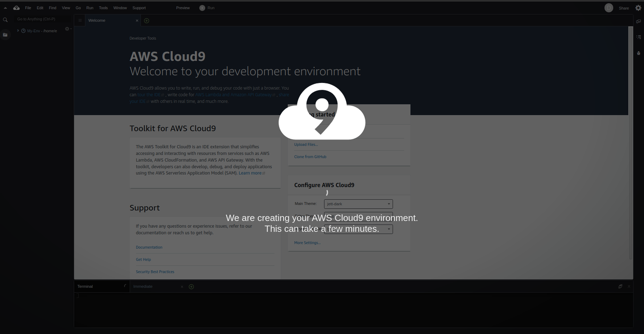The width and height of the screenshot is (644, 334).
Task: Open the search magnifier in the left sidebar
Action: [6, 20]
